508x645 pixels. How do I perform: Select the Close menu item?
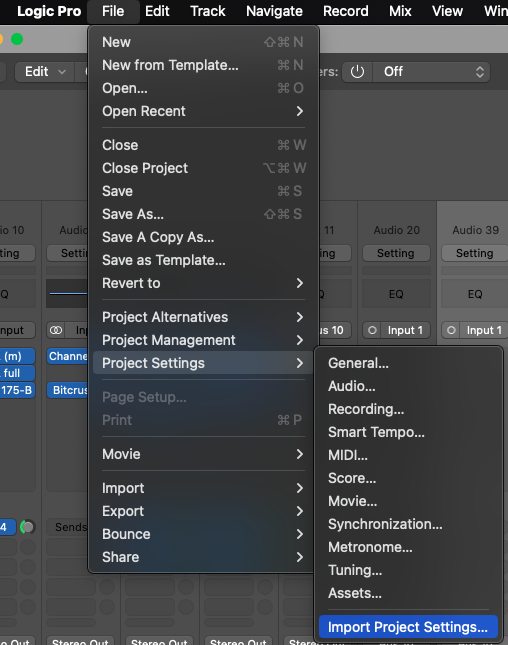(203, 145)
